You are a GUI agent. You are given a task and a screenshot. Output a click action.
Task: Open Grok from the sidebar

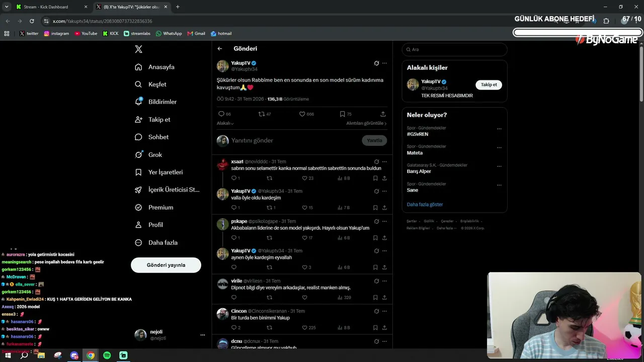coord(148,155)
